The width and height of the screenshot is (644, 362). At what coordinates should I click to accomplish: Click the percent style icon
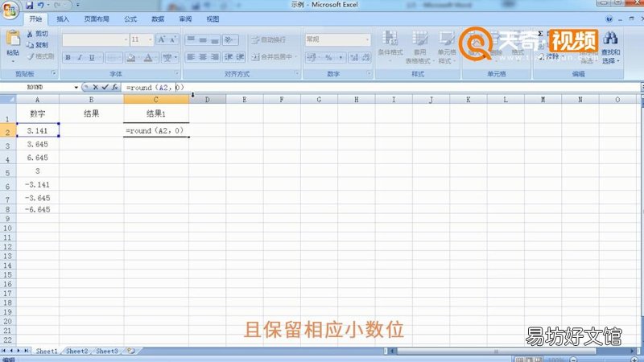point(328,58)
